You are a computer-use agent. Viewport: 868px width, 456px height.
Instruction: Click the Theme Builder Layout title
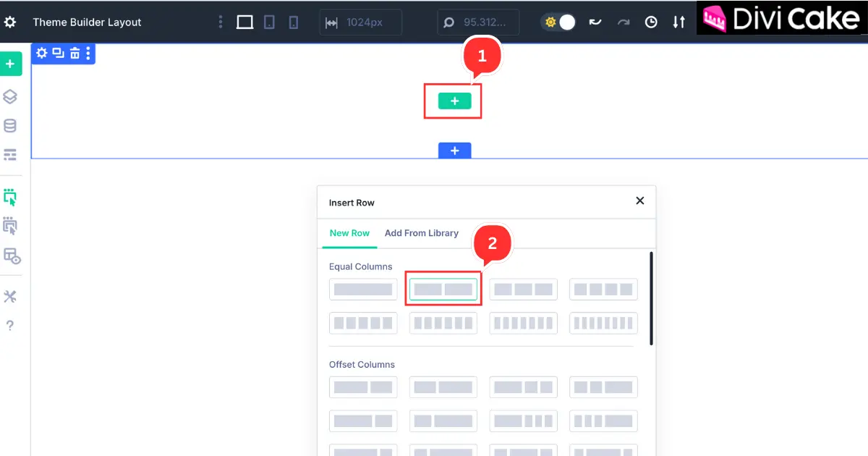pyautogui.click(x=87, y=22)
